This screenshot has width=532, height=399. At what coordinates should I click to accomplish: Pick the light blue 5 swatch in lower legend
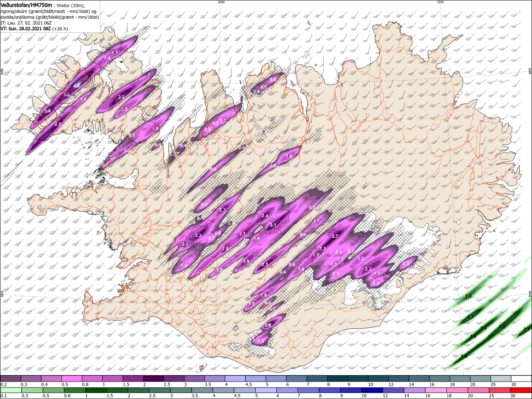(x=266, y=390)
